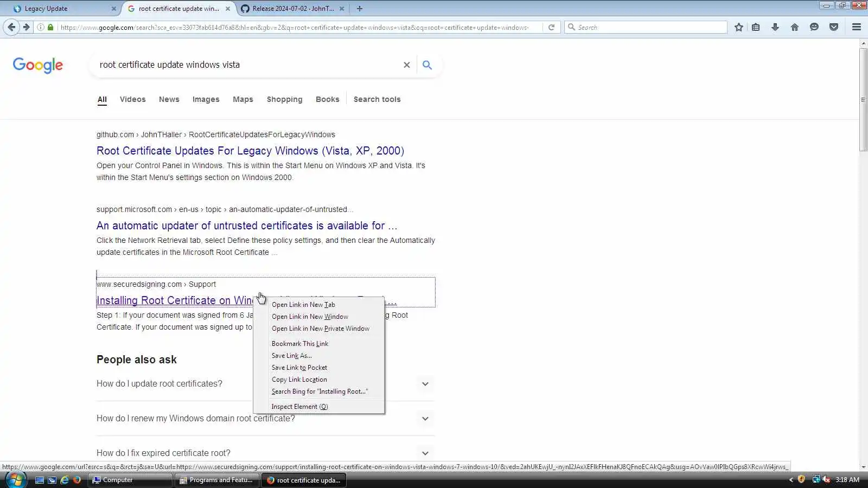Switch to Programs and Features taskbar button

pos(217,480)
